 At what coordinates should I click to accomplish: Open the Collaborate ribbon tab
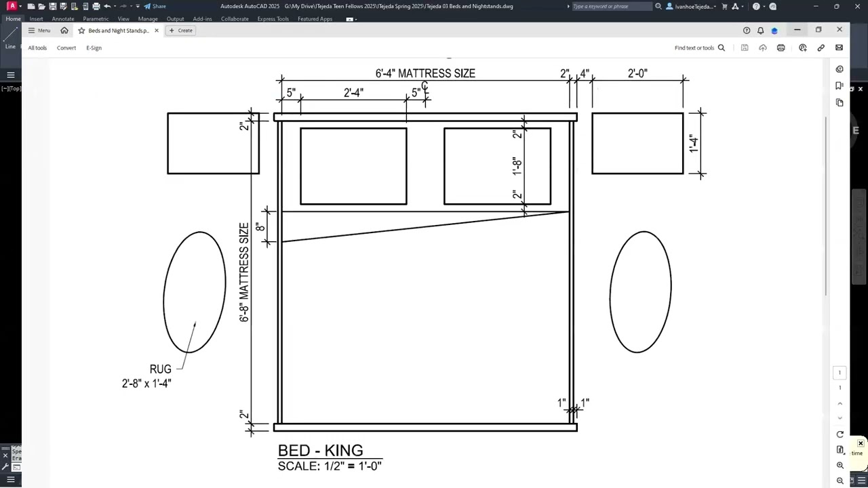tap(235, 19)
